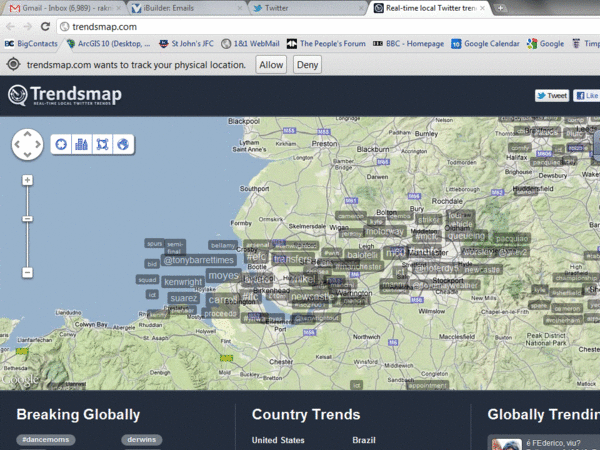The image size is (600, 450).
Task: Open the ArcGIS 10 bookmark
Action: point(108,44)
